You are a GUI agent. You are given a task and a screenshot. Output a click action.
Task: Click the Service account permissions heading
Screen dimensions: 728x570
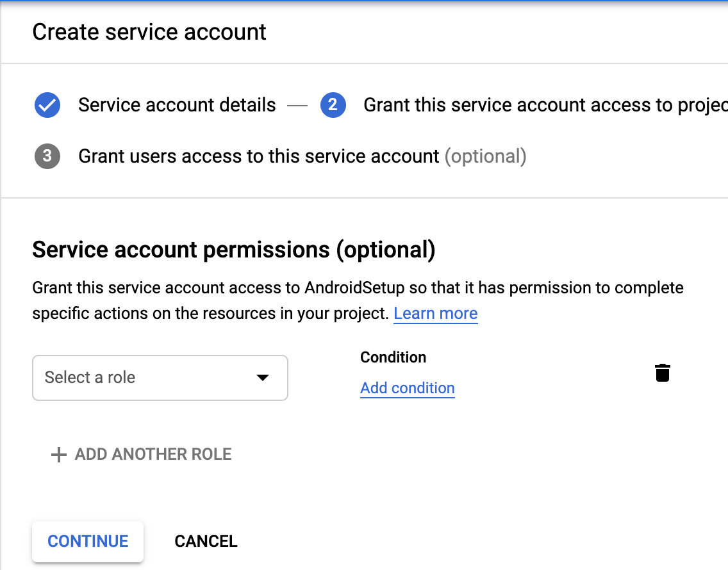[233, 250]
